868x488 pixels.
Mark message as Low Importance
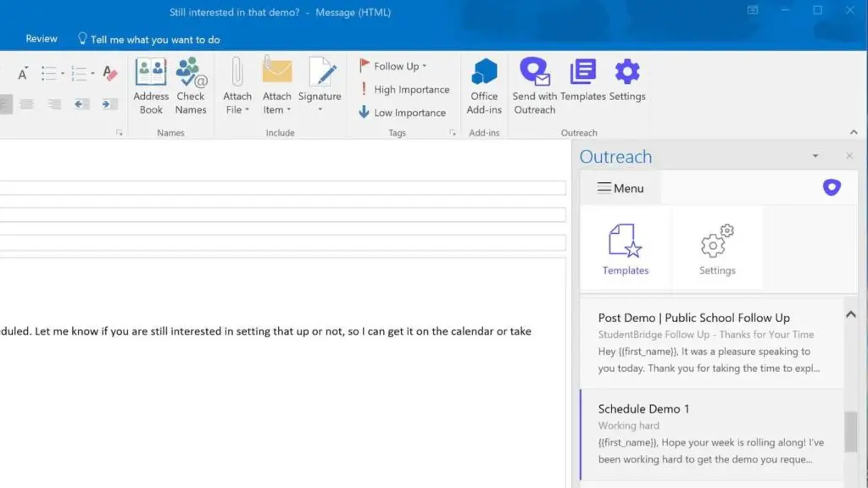[x=403, y=113]
